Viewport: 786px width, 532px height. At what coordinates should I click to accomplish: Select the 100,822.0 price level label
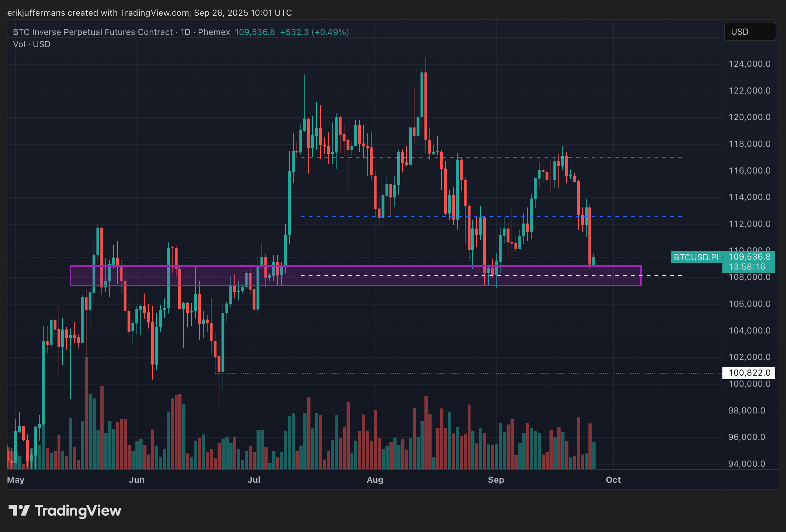click(x=748, y=373)
